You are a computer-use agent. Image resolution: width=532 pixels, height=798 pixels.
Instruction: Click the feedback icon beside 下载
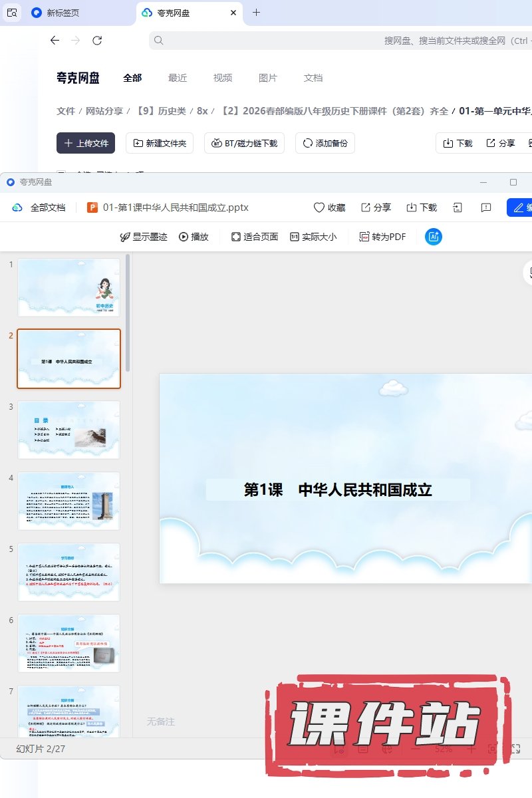point(486,207)
